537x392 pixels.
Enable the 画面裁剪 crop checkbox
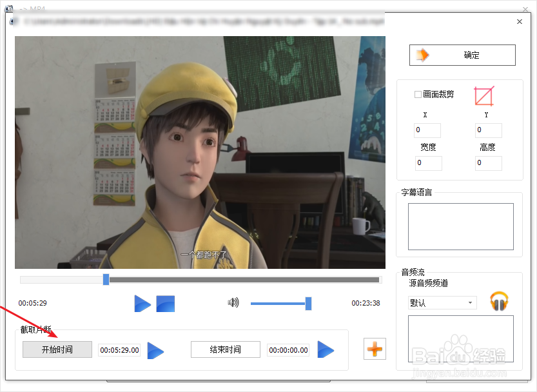418,94
